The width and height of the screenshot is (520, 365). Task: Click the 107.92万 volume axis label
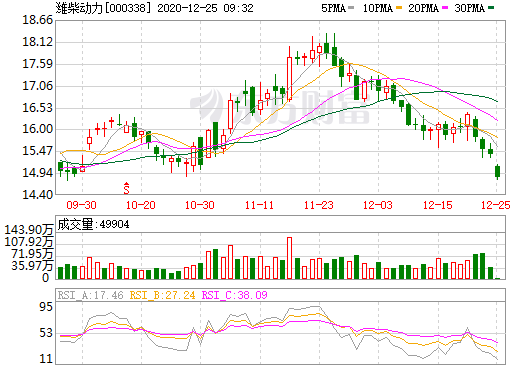pyautogui.click(x=29, y=241)
